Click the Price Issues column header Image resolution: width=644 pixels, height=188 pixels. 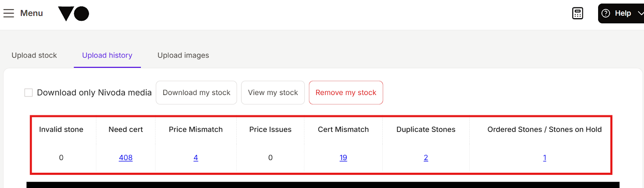[x=270, y=129]
